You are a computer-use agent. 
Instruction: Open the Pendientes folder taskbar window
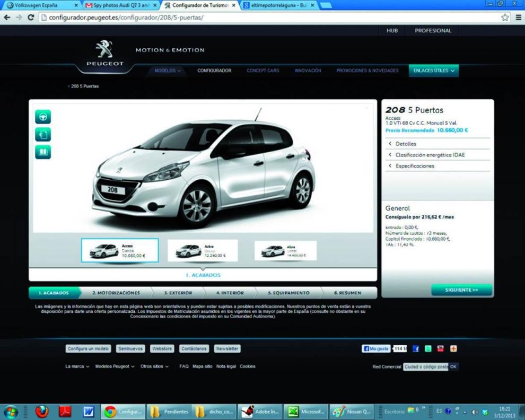click(x=169, y=412)
